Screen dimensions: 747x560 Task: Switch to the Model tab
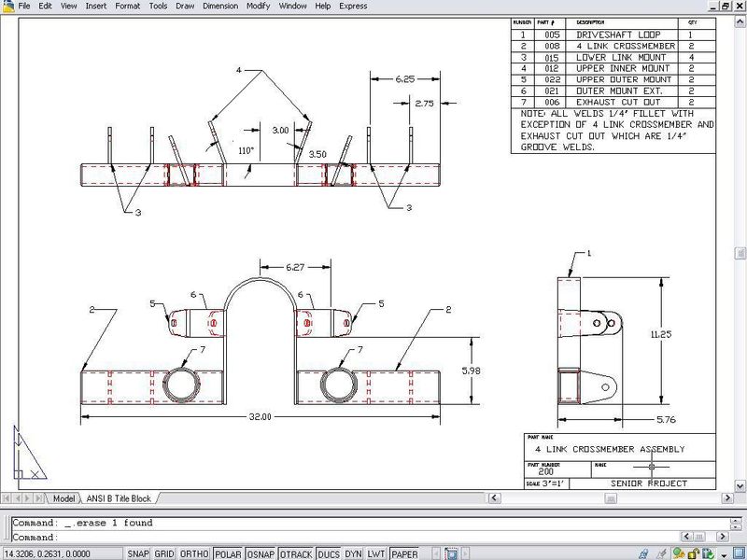point(63,498)
